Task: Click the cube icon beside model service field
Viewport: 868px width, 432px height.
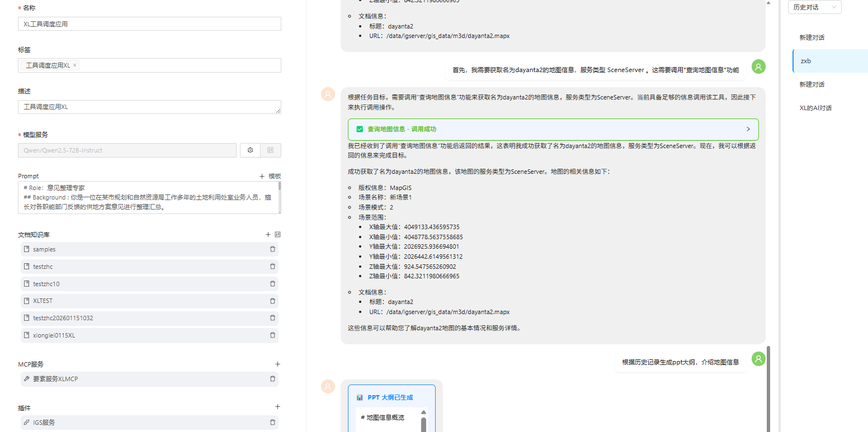Action: click(x=251, y=150)
